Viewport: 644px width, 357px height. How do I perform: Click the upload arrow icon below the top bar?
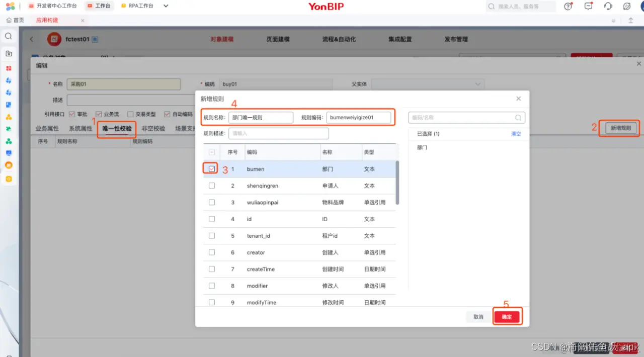pyautogui.click(x=631, y=21)
